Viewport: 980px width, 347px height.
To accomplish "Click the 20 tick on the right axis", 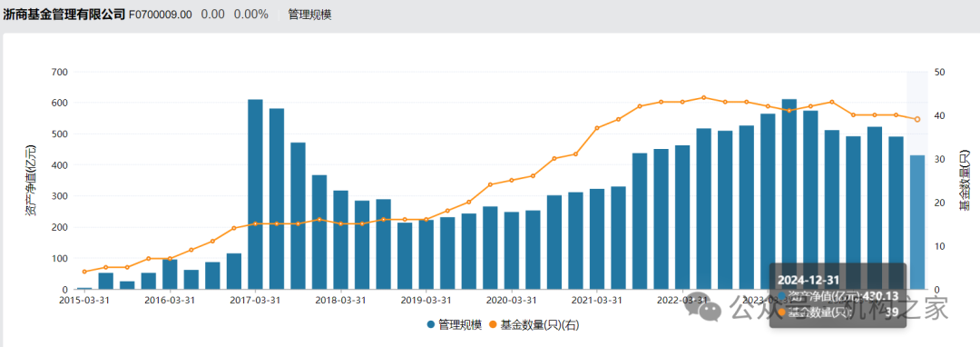I will pyautogui.click(x=939, y=203).
